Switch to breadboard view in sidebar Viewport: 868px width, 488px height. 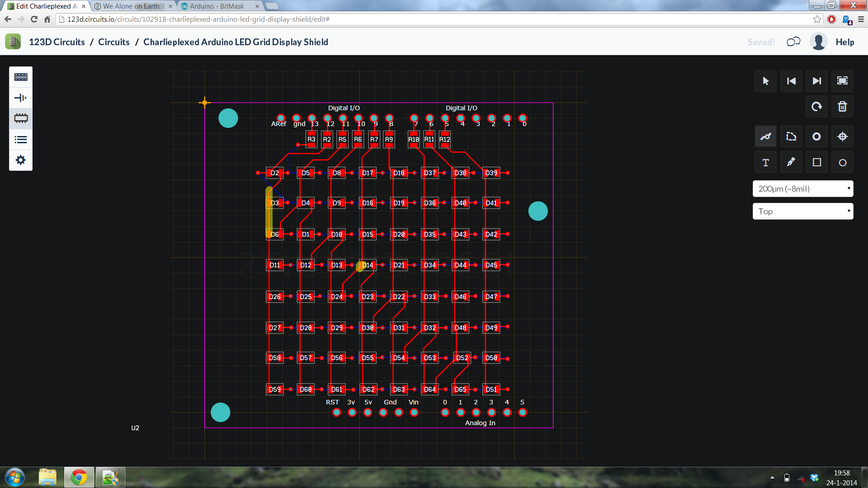(x=20, y=77)
